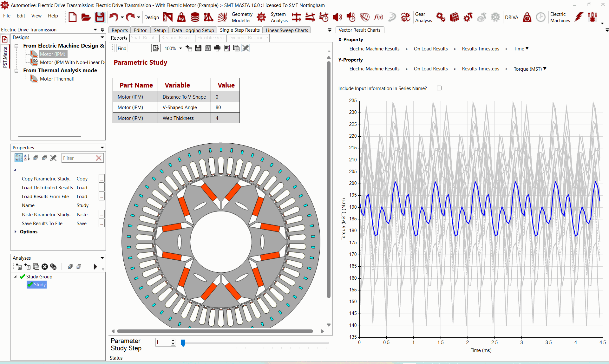Screen dimensions: 609x364
Task: Open the Torque (MST) Y-property dropdown
Action: point(530,69)
